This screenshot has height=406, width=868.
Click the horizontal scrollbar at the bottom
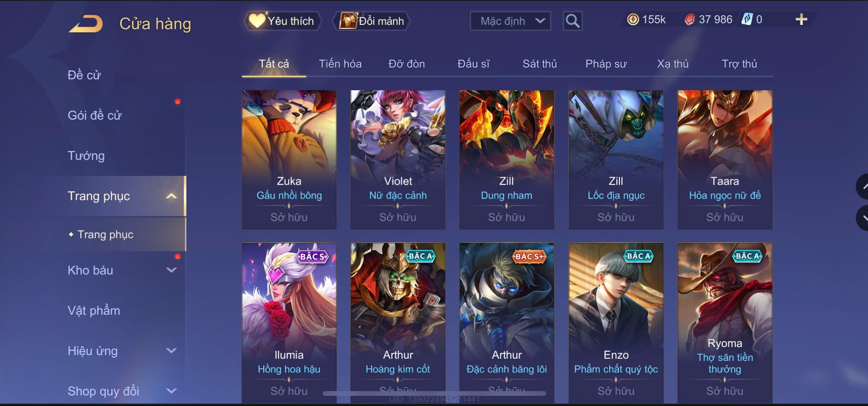435,393
